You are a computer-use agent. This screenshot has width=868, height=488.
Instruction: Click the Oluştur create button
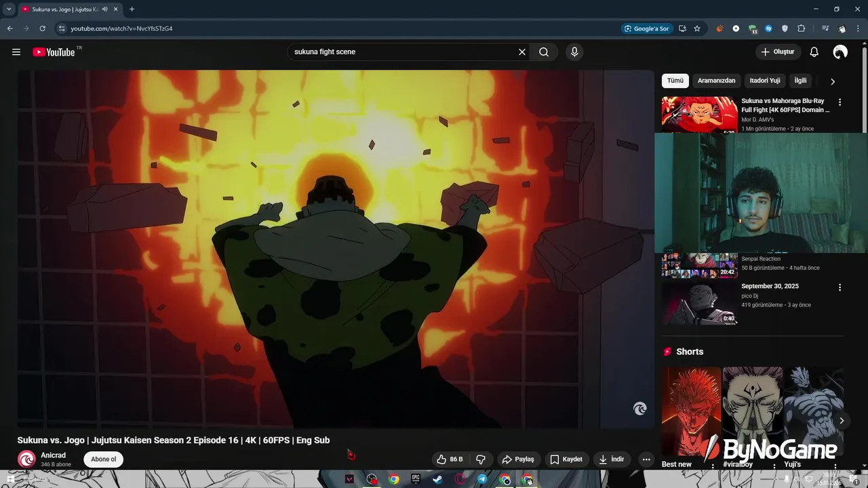point(778,52)
